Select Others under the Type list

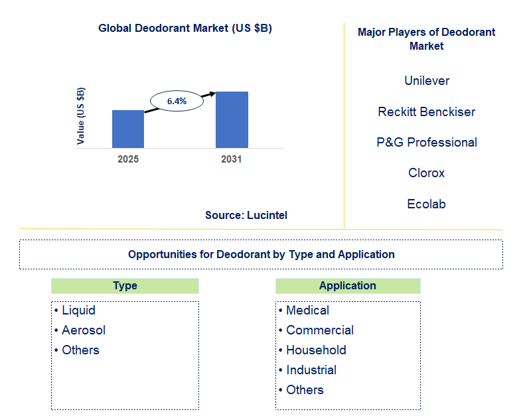click(x=77, y=350)
